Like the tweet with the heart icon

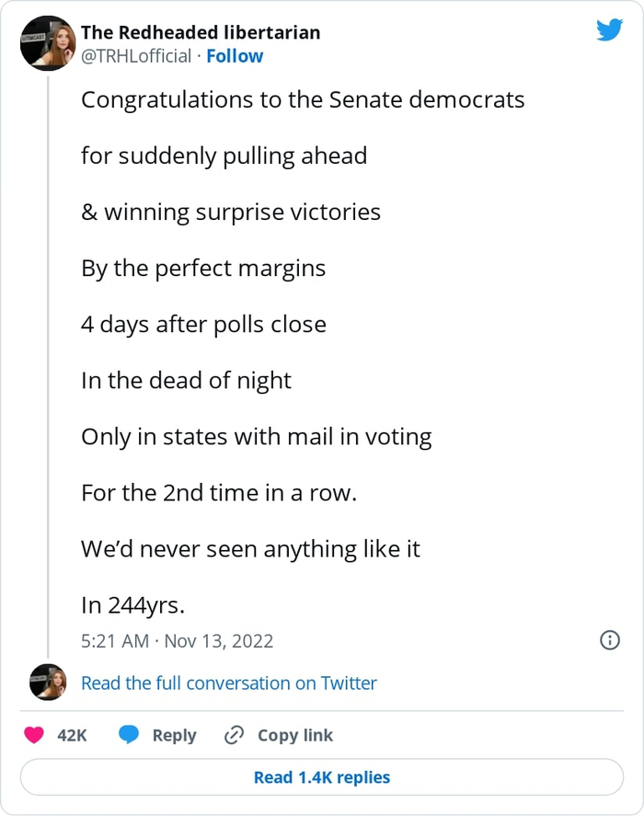point(34,735)
